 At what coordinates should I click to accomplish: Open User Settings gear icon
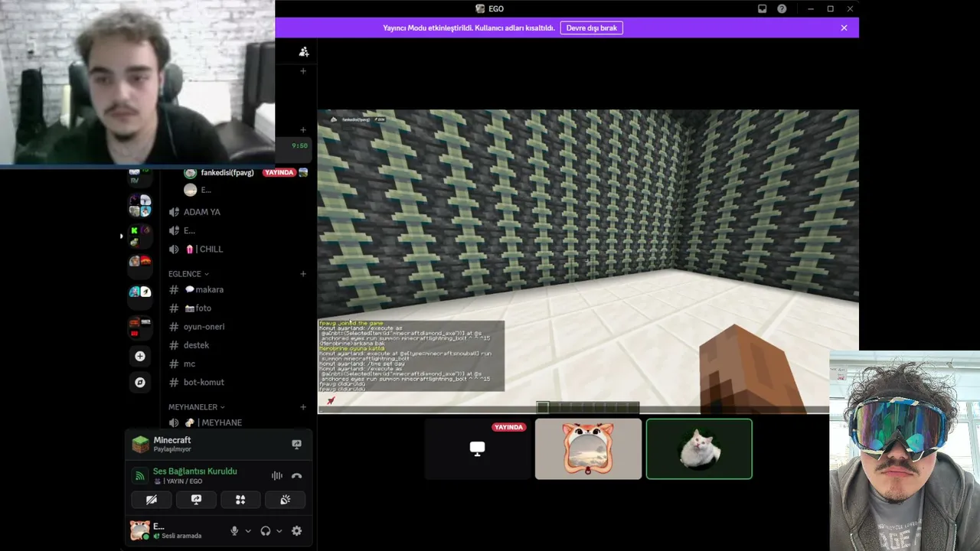pyautogui.click(x=296, y=531)
